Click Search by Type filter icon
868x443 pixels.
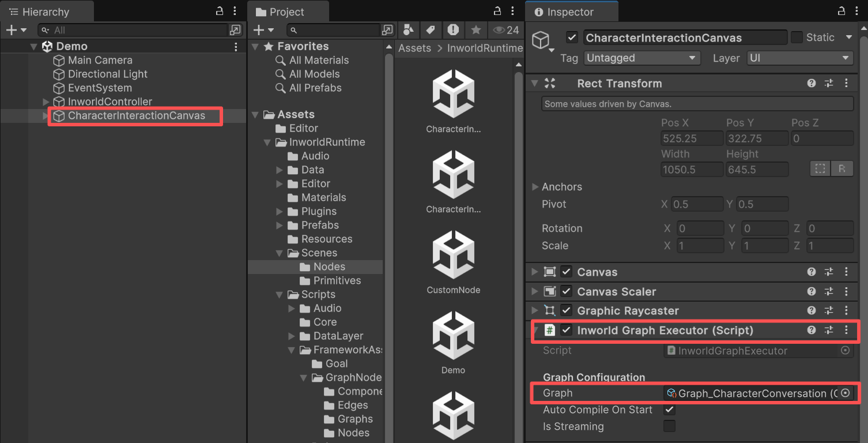[408, 30]
